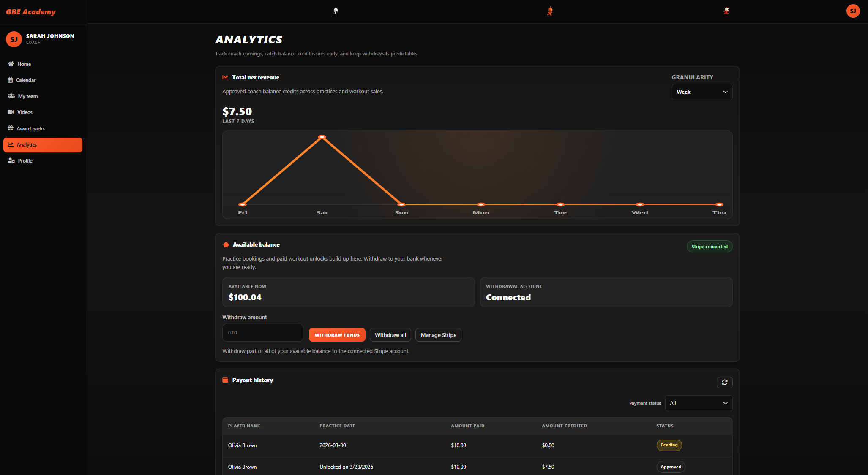
Task: Click the Withdraw amount input field
Action: point(262,333)
